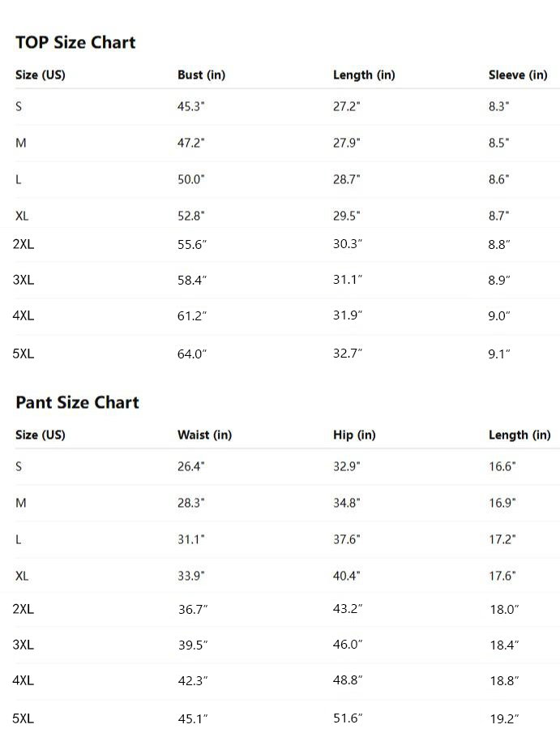Screen dimensions: 560x746
Task: Select the 45.3" bust value for size S
Action: (191, 106)
